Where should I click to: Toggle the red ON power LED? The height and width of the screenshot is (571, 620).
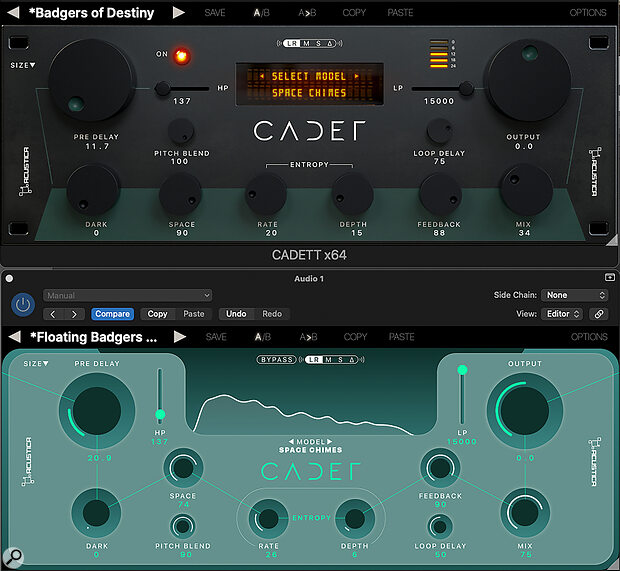click(181, 56)
